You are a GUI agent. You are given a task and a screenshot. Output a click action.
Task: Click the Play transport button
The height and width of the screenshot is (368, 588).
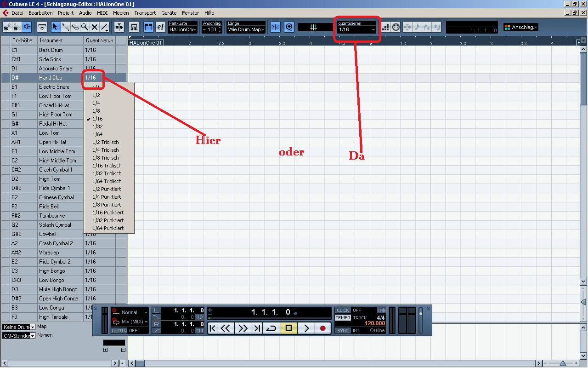[306, 328]
